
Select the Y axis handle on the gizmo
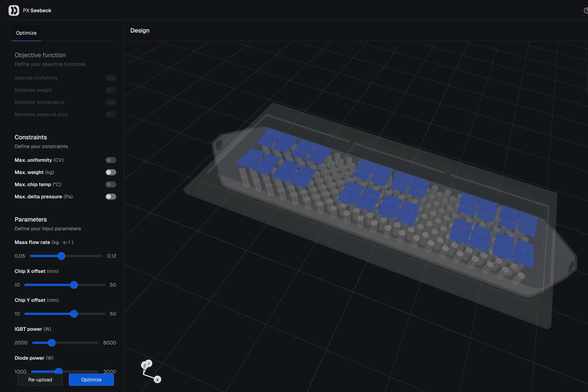(x=149, y=363)
